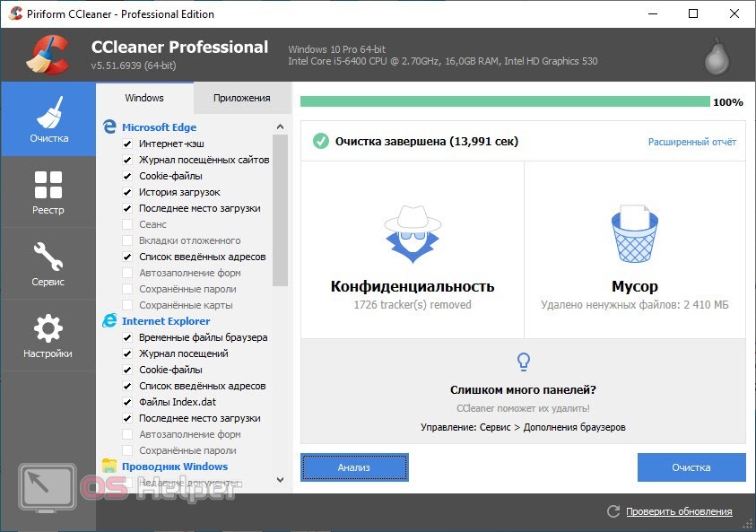Select the Проводник Windows group heading
This screenshot has height=532, width=756.
[x=175, y=467]
